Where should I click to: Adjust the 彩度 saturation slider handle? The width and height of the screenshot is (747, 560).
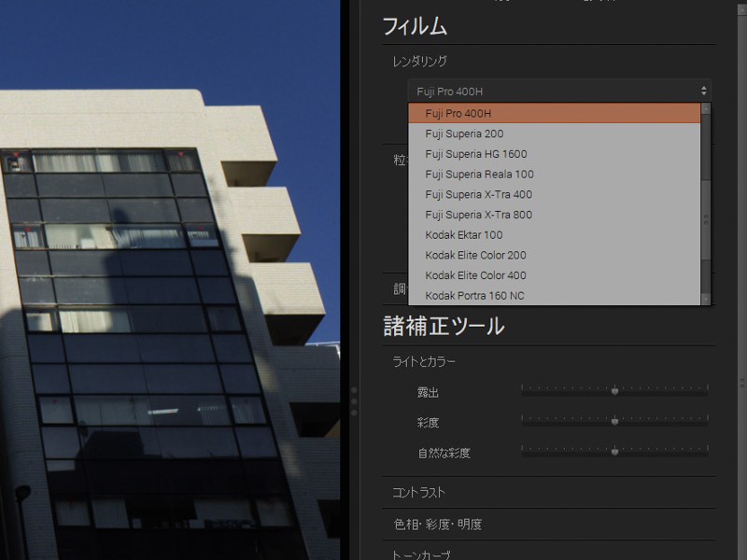click(614, 420)
